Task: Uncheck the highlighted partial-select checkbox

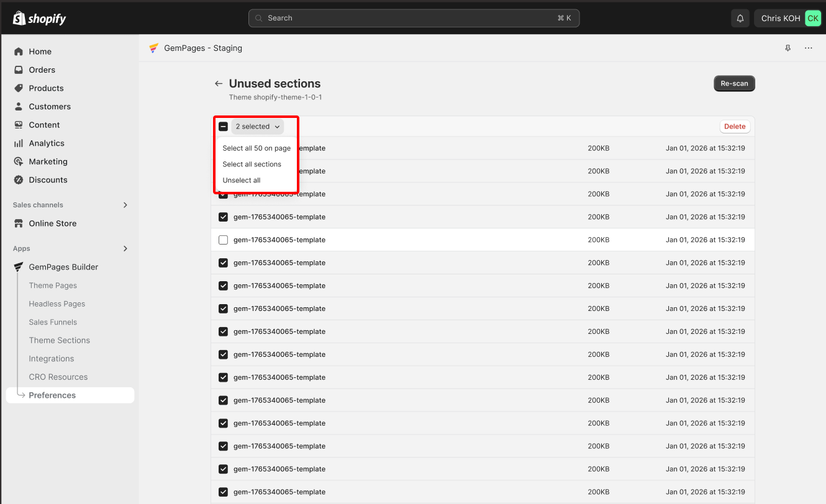Action: 223,126
